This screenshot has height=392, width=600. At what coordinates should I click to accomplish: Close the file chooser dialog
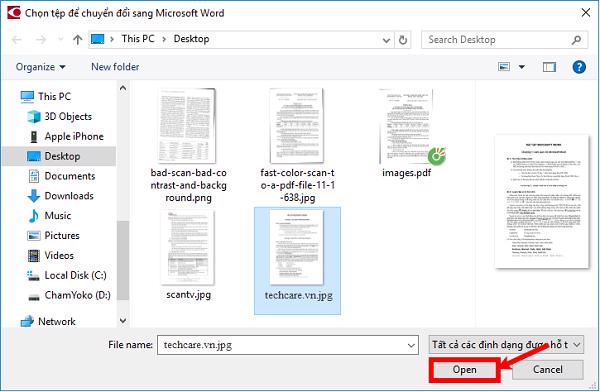click(585, 13)
